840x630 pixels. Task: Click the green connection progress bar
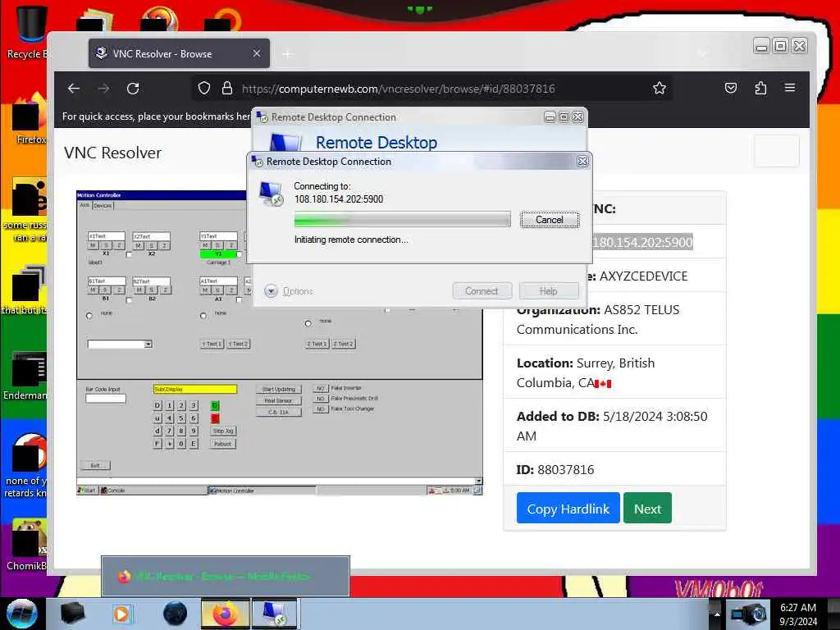pyautogui.click(x=402, y=219)
